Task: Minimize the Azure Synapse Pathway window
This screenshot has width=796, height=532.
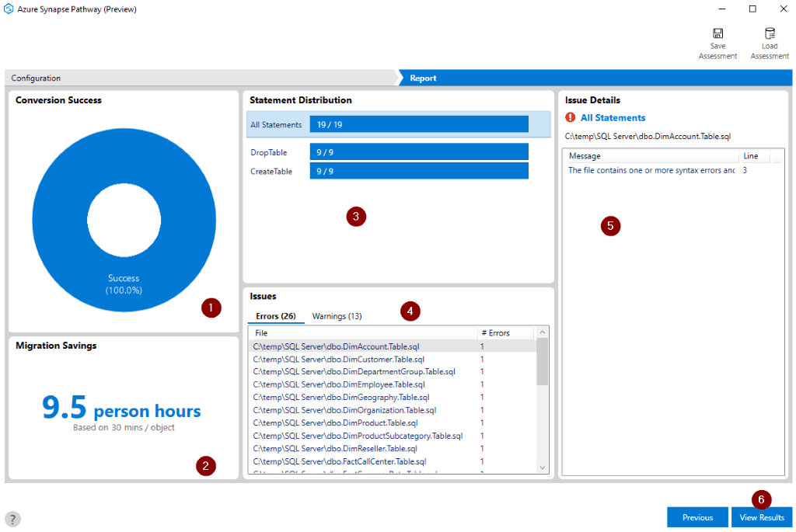Action: pyautogui.click(x=722, y=9)
